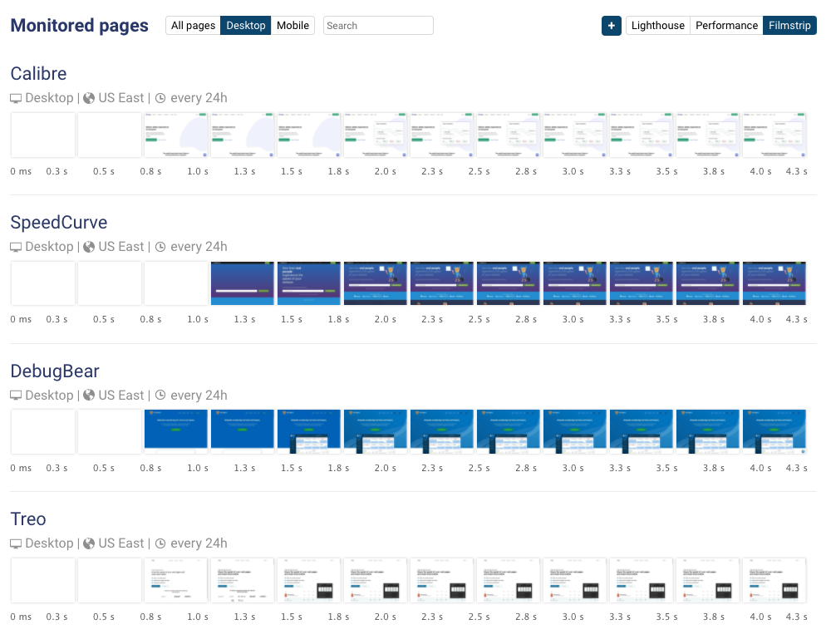Open the first blank frame of Treo filmstrip
Screen dimensions: 826x644
42,580
